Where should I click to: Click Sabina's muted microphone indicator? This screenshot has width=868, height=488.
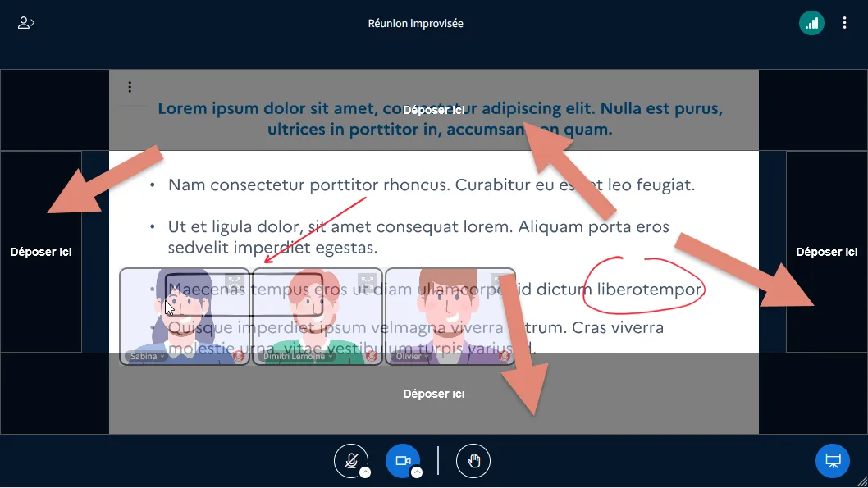coord(239,356)
